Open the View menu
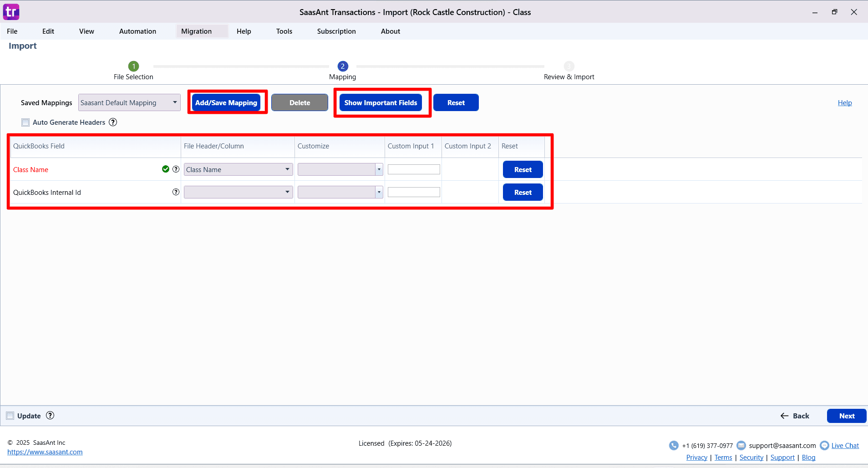This screenshot has width=868, height=468. (86, 31)
